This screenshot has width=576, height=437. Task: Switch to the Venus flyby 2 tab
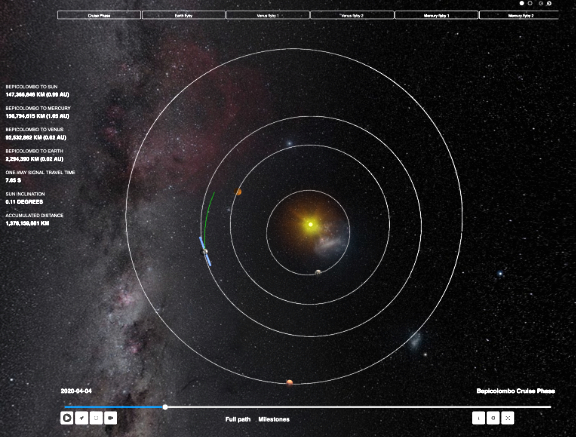[352, 15]
